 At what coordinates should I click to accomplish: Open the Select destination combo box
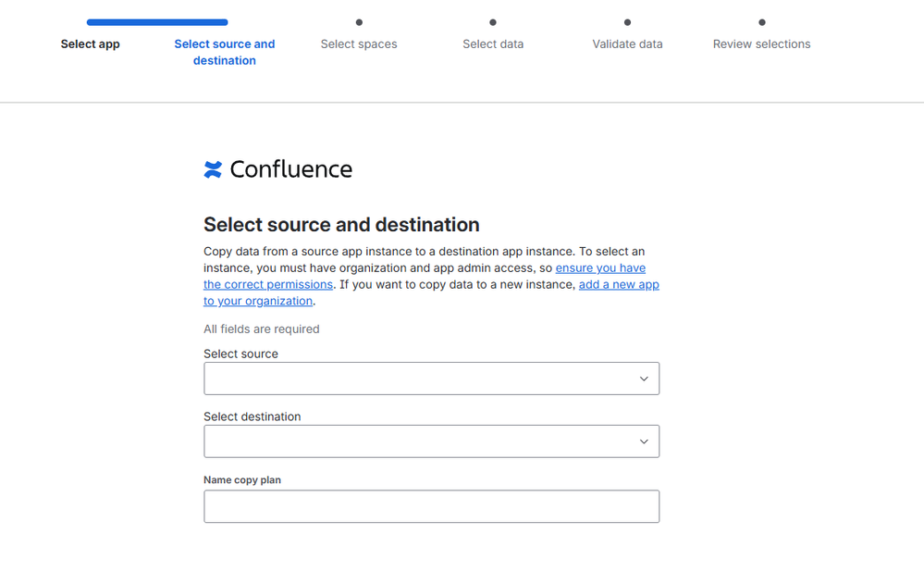[416, 441]
